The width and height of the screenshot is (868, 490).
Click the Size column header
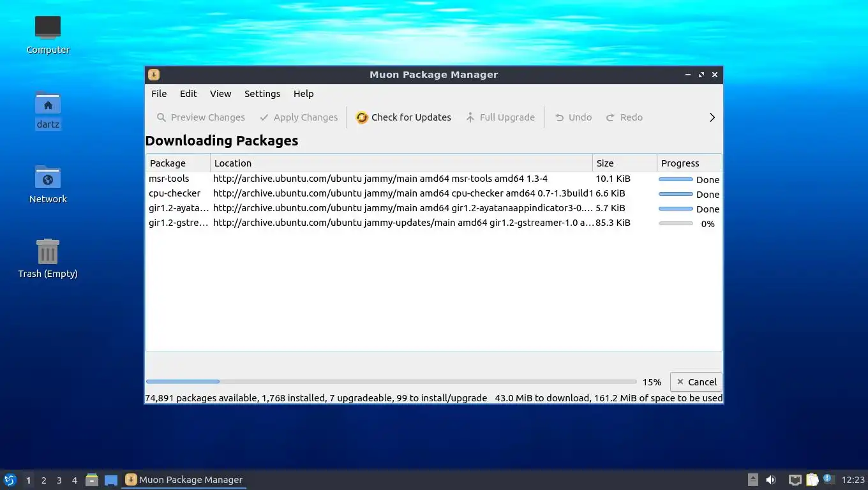(x=625, y=163)
